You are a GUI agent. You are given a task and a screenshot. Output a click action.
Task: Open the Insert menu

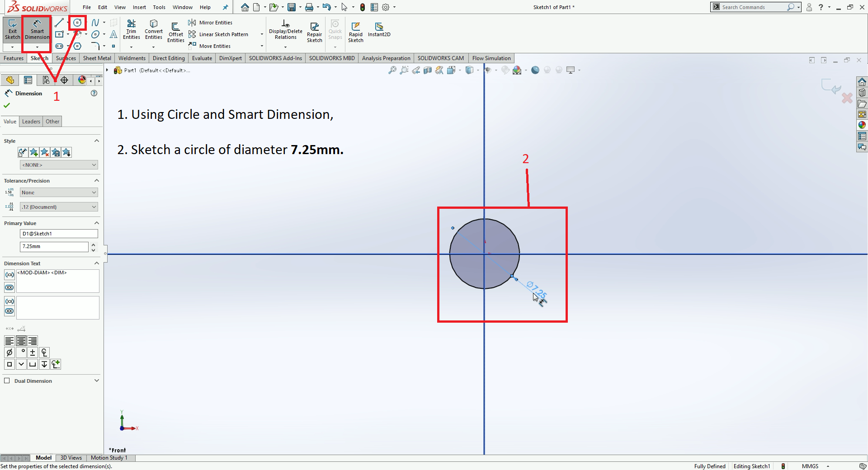139,7
